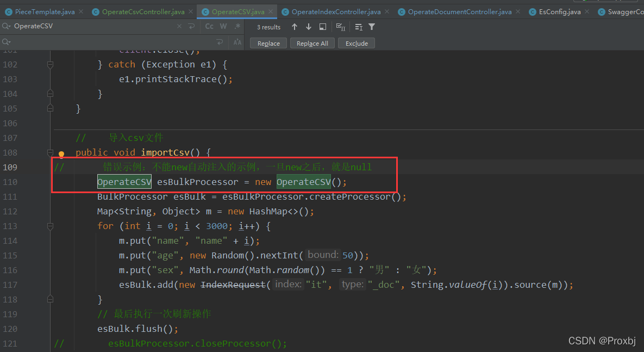Viewport: 644px width, 352px height.
Task: Close the OperateDocumentController.java tab
Action: [518, 12]
